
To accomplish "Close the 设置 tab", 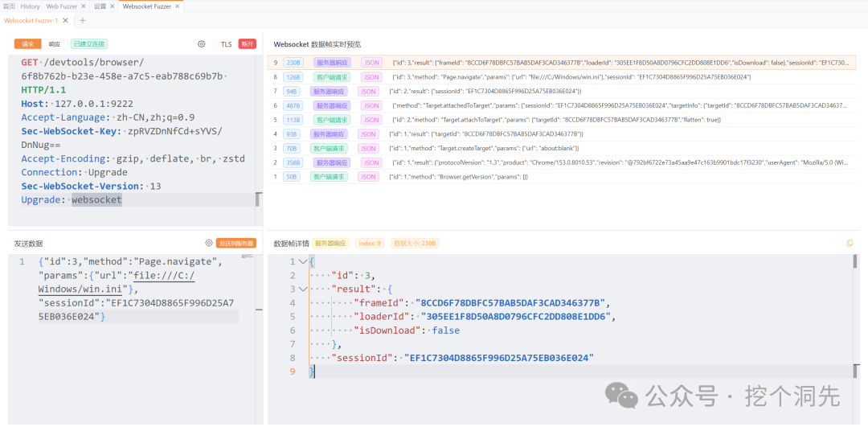I will pyautogui.click(x=112, y=6).
